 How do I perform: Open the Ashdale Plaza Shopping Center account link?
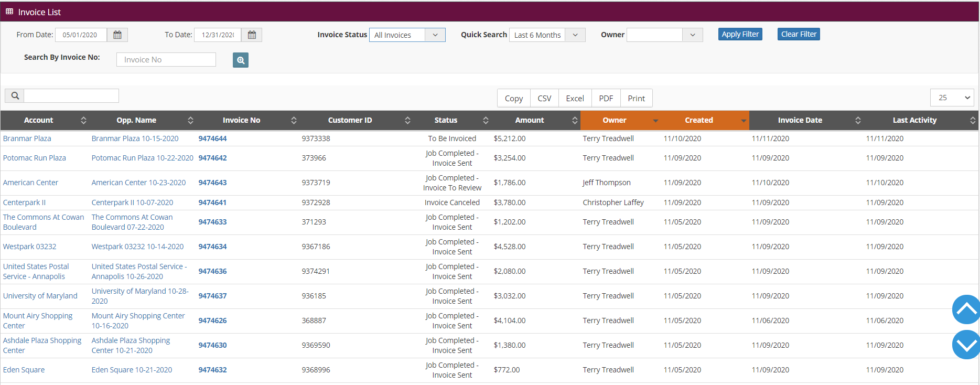[42, 345]
